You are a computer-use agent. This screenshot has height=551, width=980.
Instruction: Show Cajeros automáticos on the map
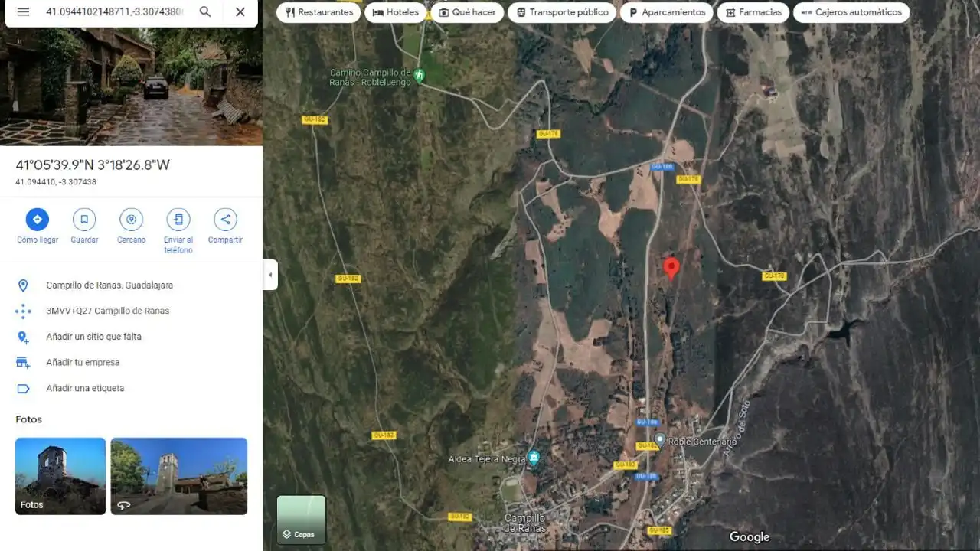[x=851, y=12]
